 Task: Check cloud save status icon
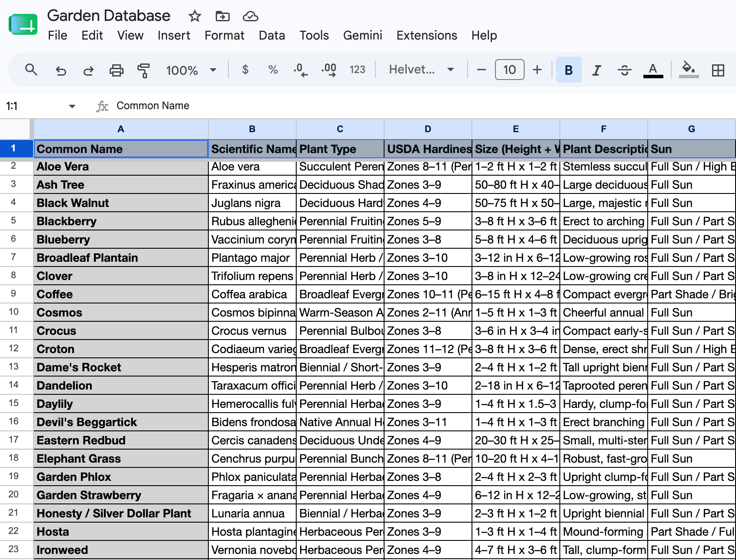[x=250, y=17]
